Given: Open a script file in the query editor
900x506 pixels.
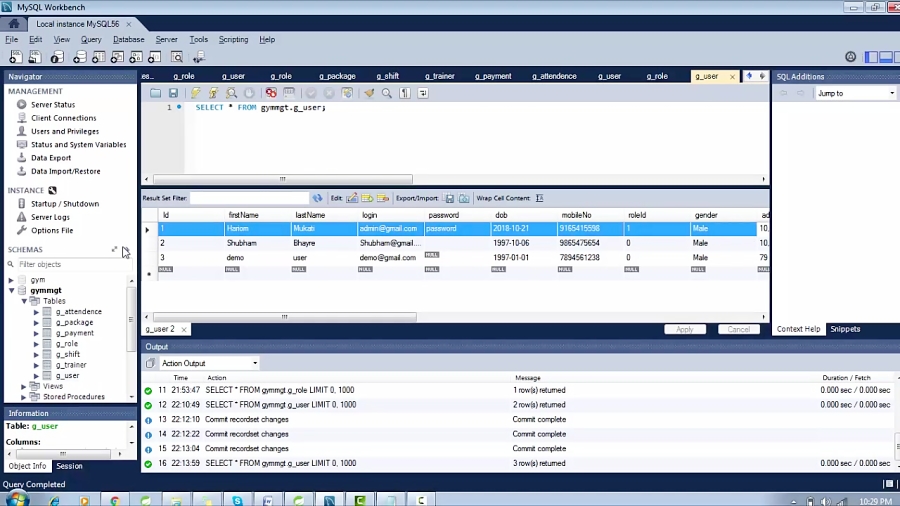Looking at the screenshot, I should pyautogui.click(x=156, y=93).
